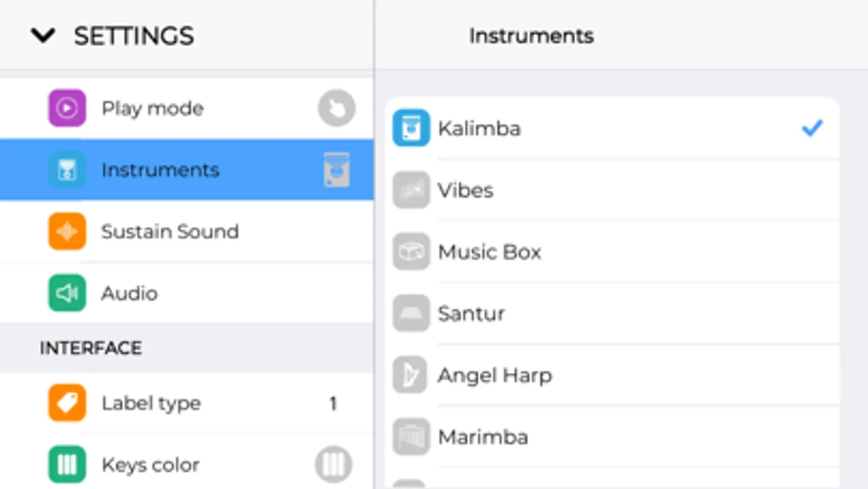Click the Play mode hand indicator
The width and height of the screenshot is (868, 489).
point(337,108)
